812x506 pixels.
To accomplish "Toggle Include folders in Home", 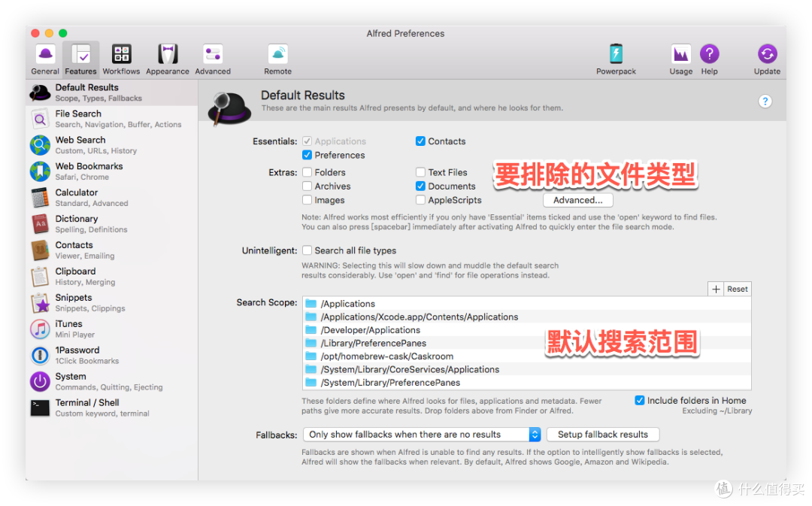I will 640,400.
